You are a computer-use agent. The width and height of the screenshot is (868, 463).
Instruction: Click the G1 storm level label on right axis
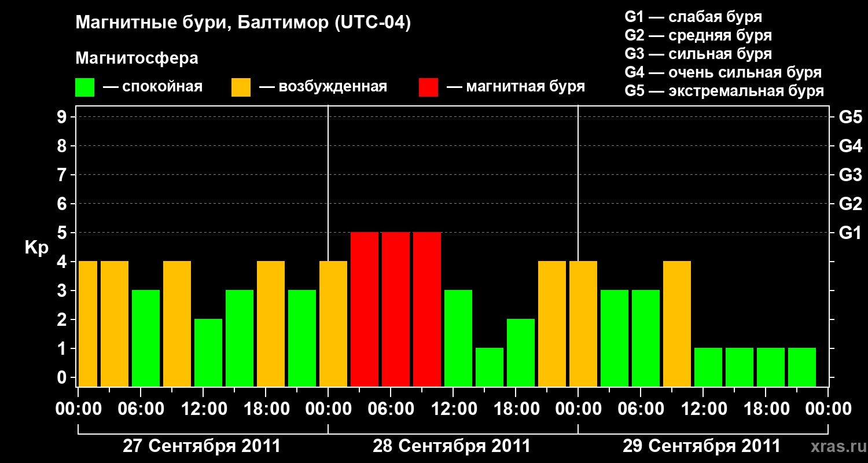pos(850,233)
